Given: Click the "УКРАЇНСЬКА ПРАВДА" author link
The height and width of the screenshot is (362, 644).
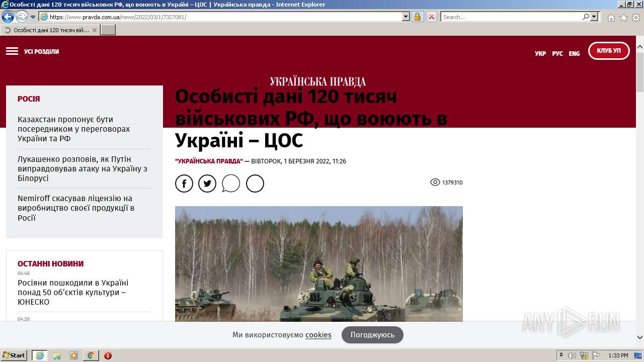Looking at the screenshot, I should click(x=209, y=161).
